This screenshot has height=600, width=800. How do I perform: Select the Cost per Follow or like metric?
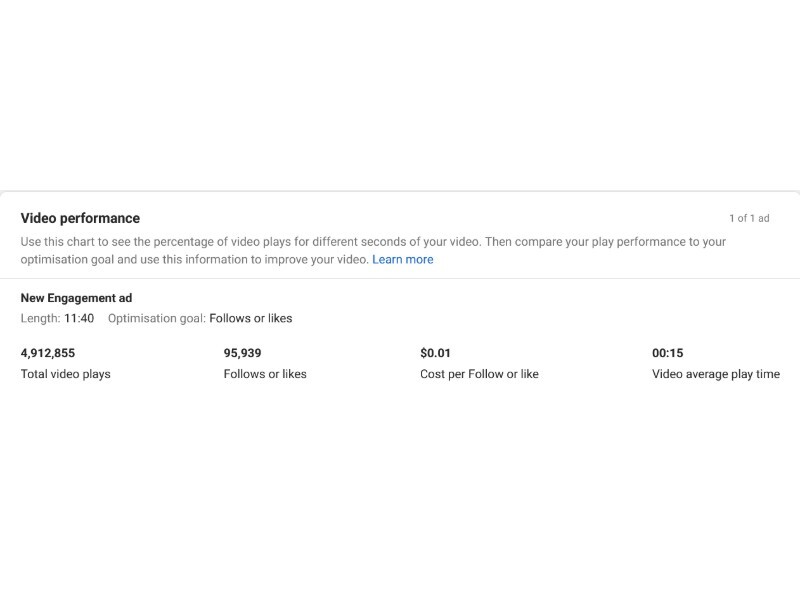479,373
